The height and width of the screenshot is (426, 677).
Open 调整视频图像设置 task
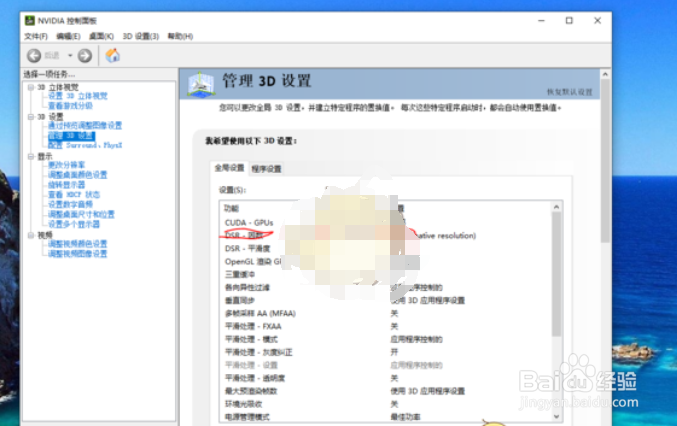(78, 254)
